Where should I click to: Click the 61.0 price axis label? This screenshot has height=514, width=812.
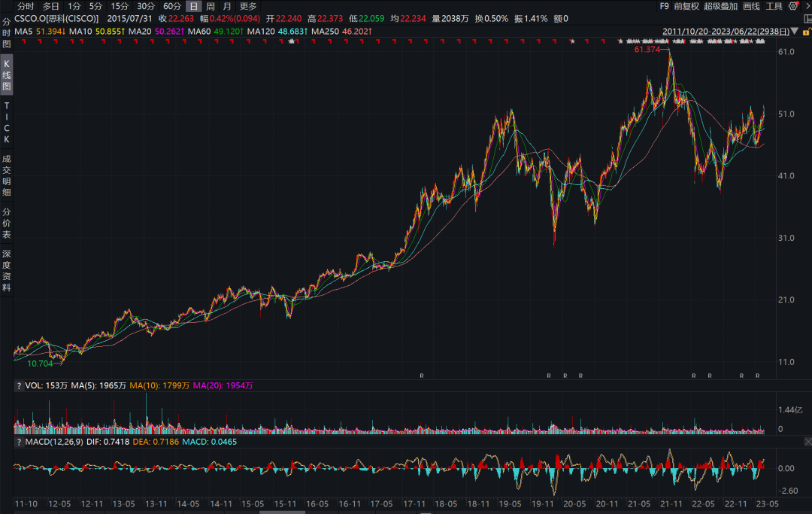tap(786, 52)
